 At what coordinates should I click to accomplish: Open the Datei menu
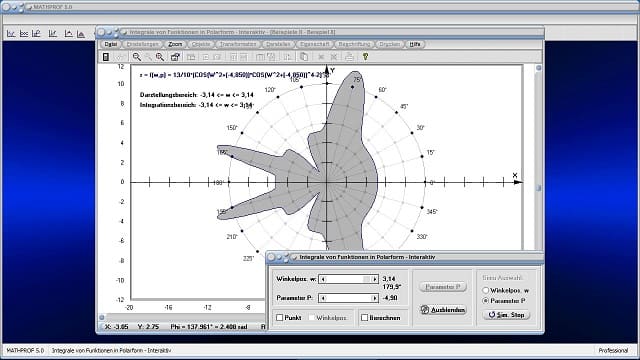(x=111, y=44)
